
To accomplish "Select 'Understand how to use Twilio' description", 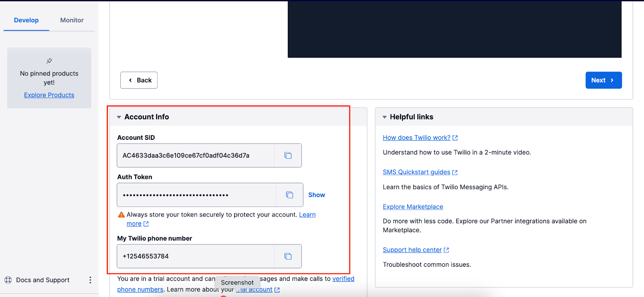I will tap(457, 152).
